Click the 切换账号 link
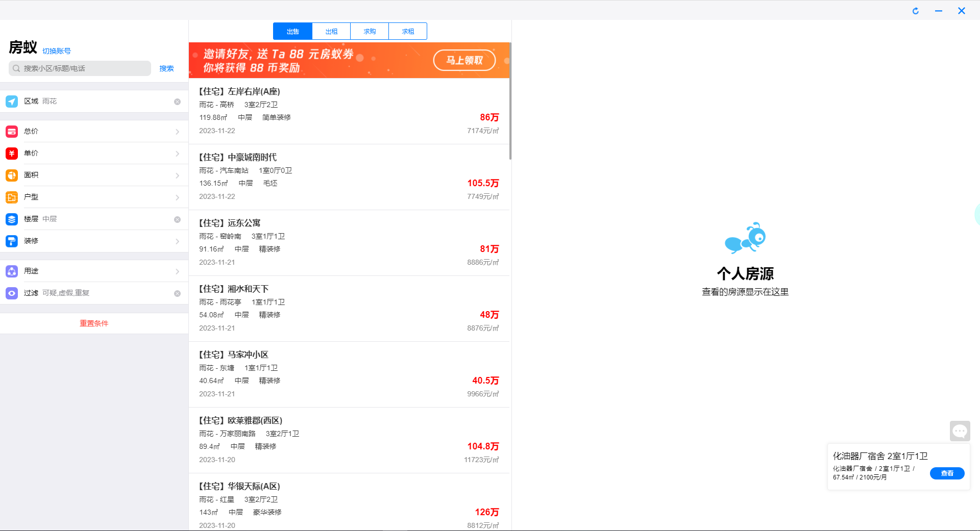This screenshot has width=980, height=531. click(x=57, y=51)
